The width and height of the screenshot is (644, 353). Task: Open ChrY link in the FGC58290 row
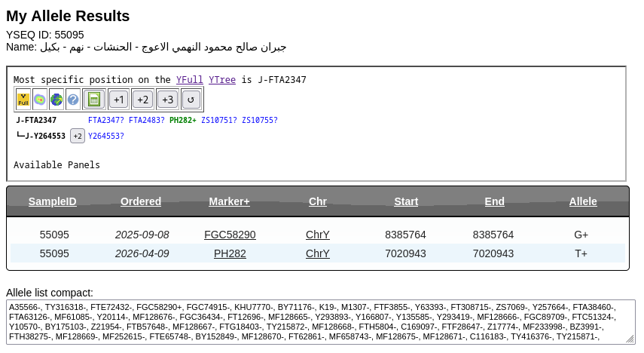[318, 235]
